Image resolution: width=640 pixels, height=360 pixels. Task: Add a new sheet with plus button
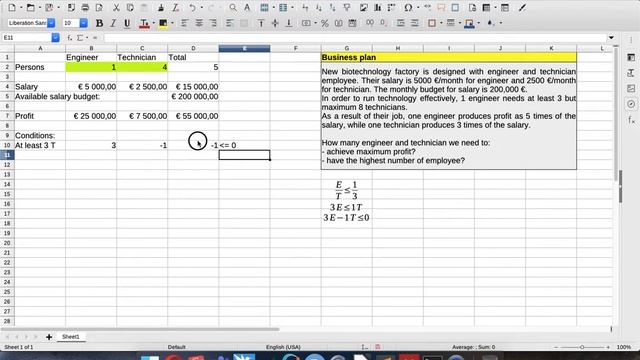tap(49, 337)
